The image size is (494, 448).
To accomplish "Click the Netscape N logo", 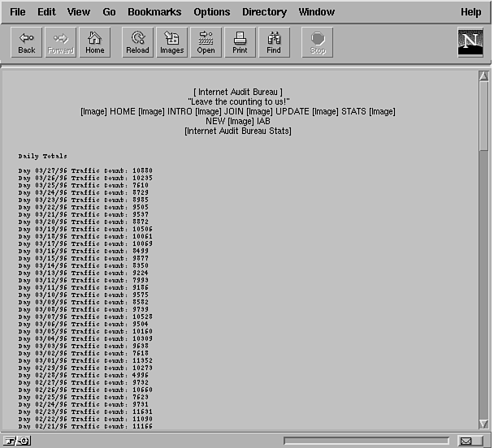I will point(470,42).
